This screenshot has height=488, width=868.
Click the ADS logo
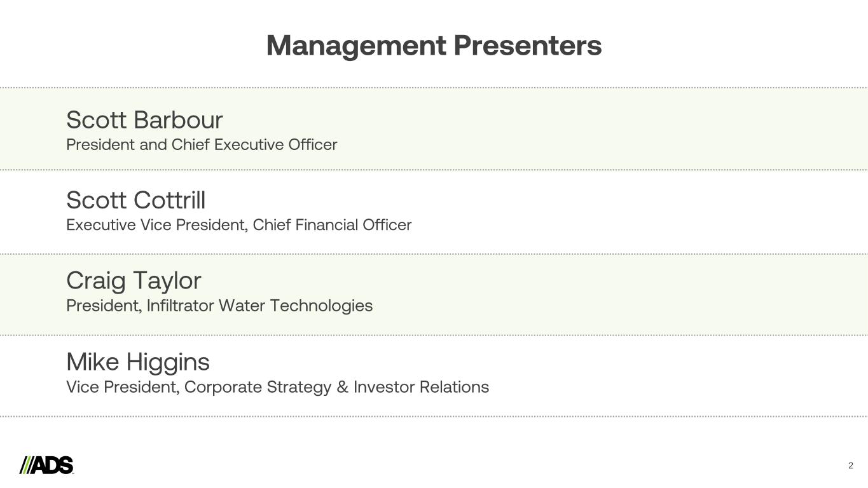47,465
